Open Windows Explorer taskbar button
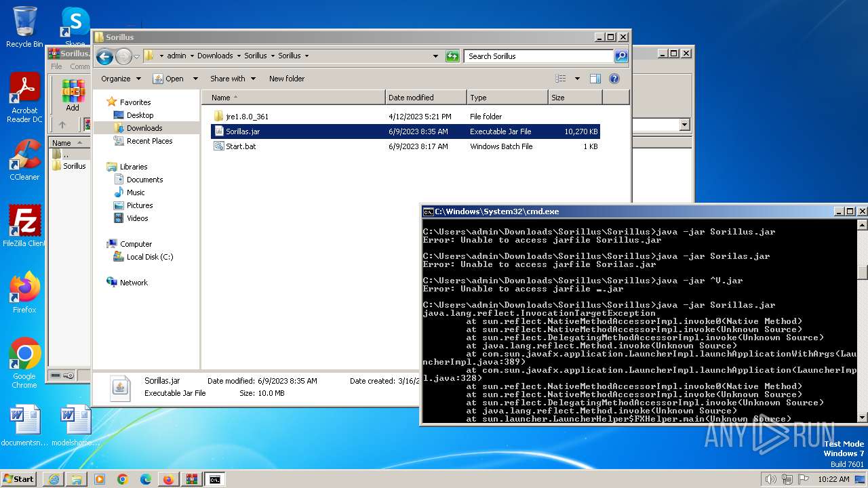 coord(77,479)
